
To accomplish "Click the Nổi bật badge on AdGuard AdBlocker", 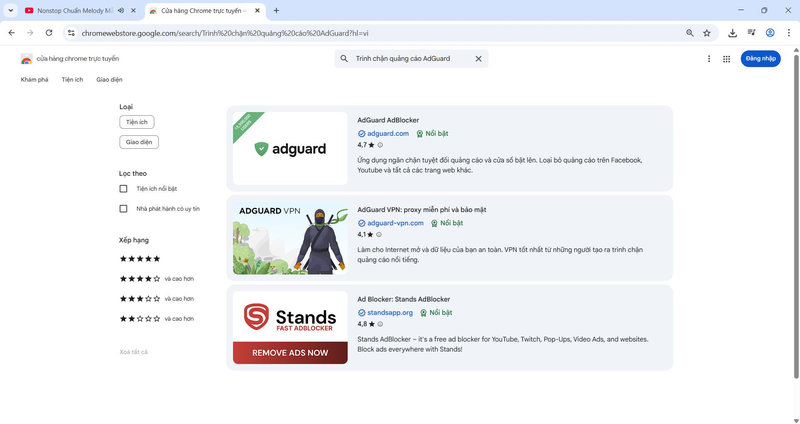I will point(432,134).
